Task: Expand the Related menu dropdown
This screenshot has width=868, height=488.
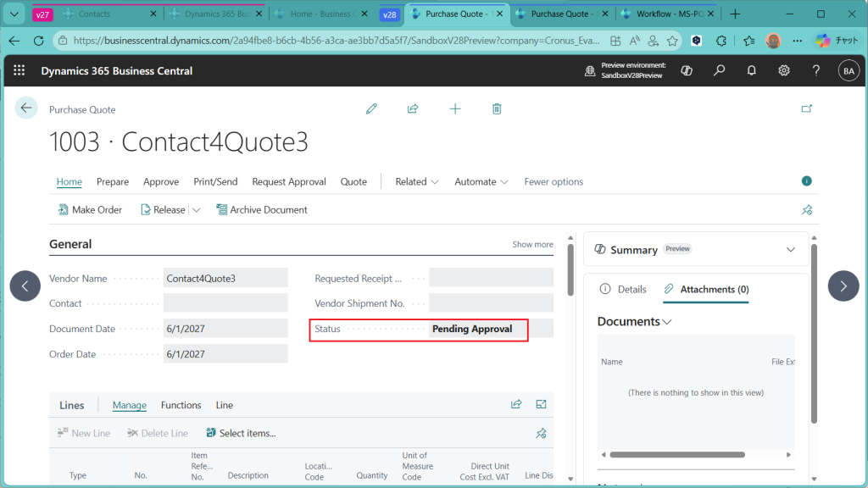Action: point(417,181)
